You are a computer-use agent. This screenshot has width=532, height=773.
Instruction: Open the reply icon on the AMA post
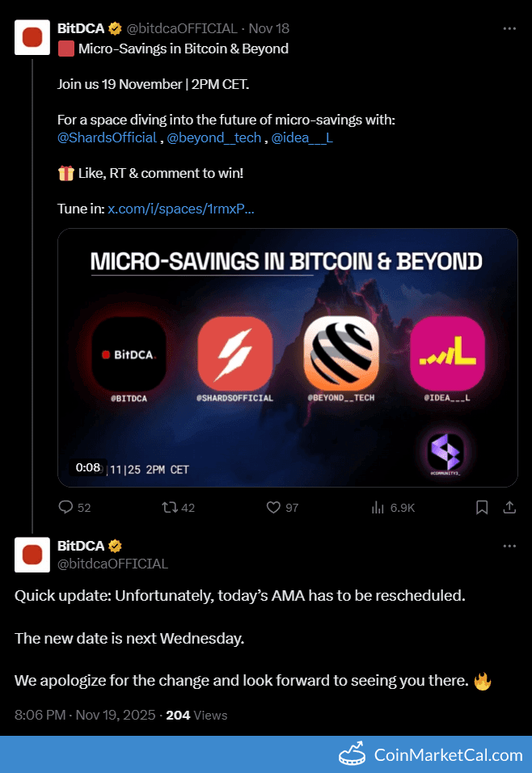coord(65,507)
